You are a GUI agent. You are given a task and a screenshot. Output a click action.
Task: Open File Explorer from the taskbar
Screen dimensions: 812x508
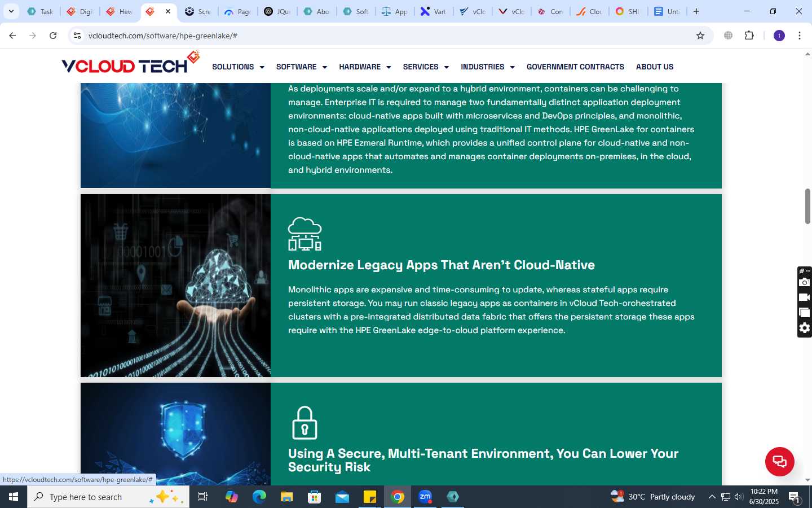pos(287,497)
